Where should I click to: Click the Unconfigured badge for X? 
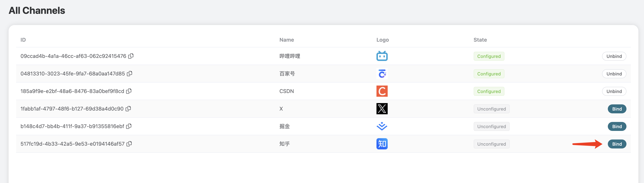point(491,109)
